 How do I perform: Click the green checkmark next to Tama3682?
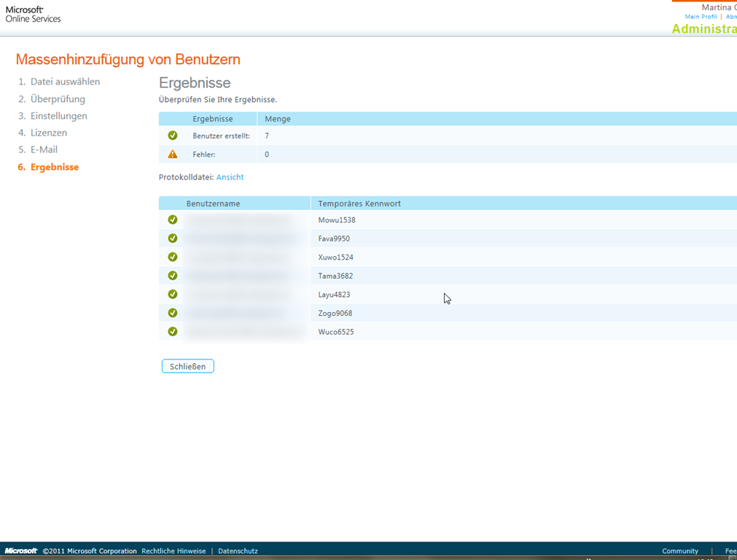173,276
